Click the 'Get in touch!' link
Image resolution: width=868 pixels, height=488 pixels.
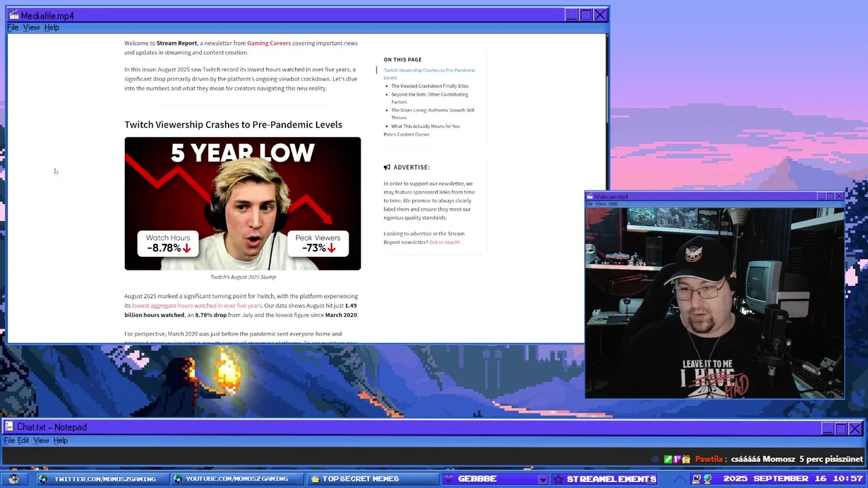(444, 242)
